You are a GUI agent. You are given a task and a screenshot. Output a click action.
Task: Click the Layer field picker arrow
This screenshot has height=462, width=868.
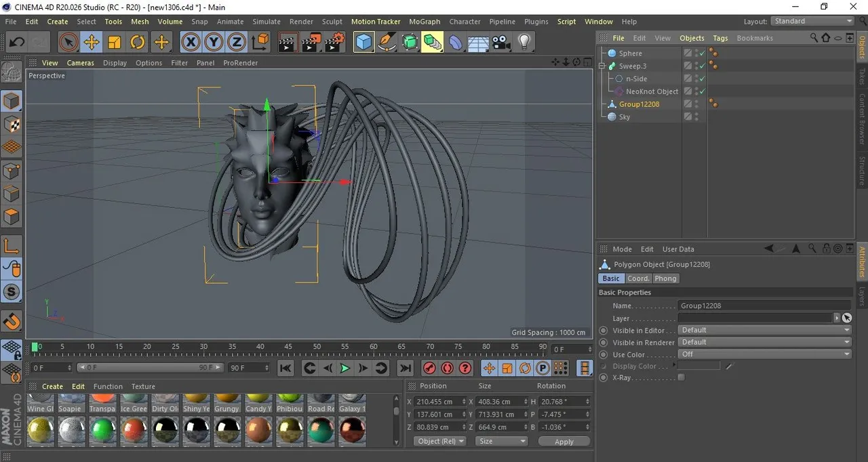click(837, 318)
